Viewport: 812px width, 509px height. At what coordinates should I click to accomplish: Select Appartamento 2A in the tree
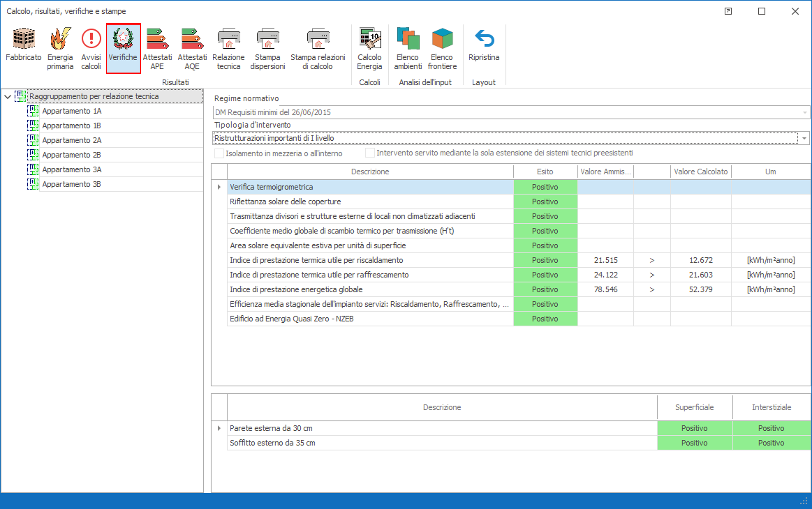coord(72,141)
